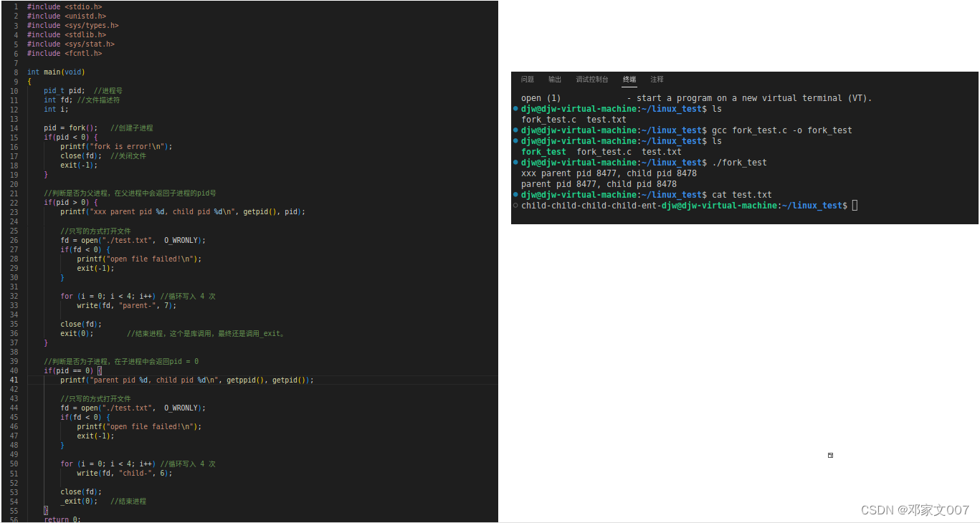Click the "#include <sys/stat.h>" line
The image size is (980, 523).
(71, 44)
